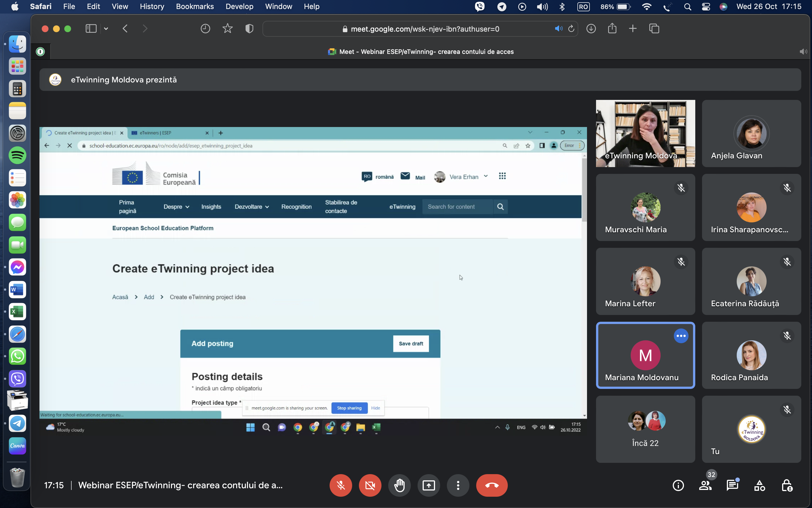Turn on the camera in Meet
This screenshot has width=812, height=508.
point(370,485)
